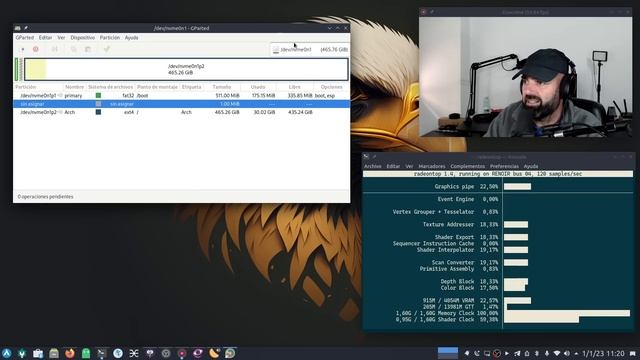The height and width of the screenshot is (360, 640).
Task: Click the Usado column header
Action: [x=258, y=87]
